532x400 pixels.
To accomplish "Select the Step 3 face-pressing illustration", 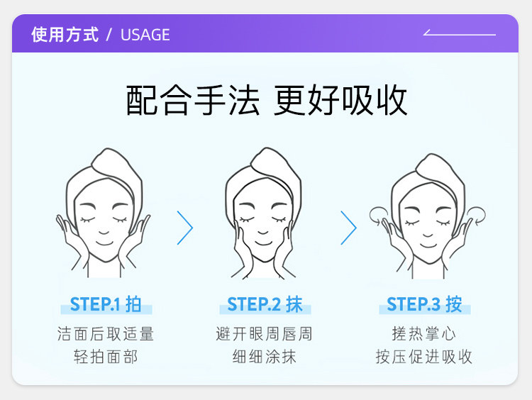I will click(427, 216).
